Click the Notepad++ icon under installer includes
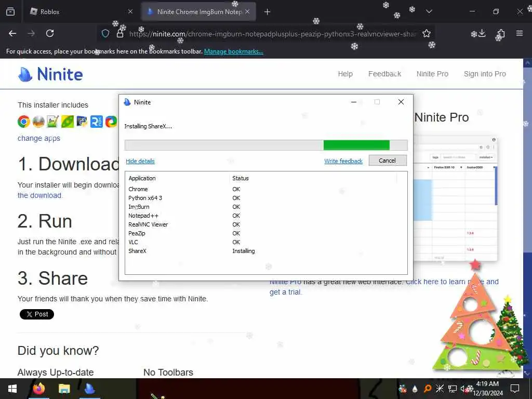 [52, 122]
